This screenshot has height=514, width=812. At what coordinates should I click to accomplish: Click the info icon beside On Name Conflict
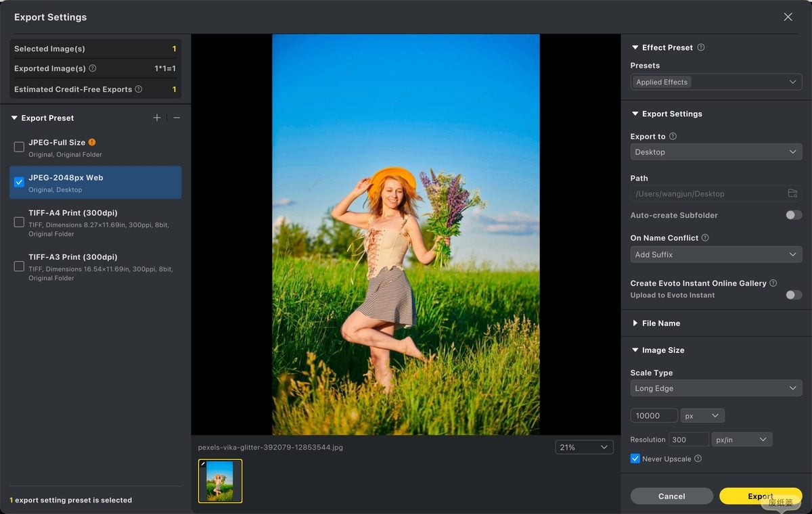[705, 237]
